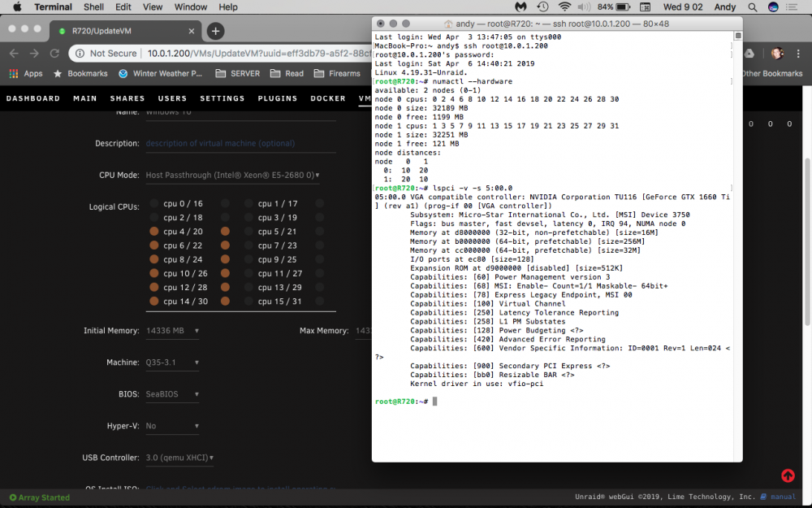The height and width of the screenshot is (508, 812).
Task: Toggle the cpu 4 core checkbox
Action: click(x=153, y=231)
